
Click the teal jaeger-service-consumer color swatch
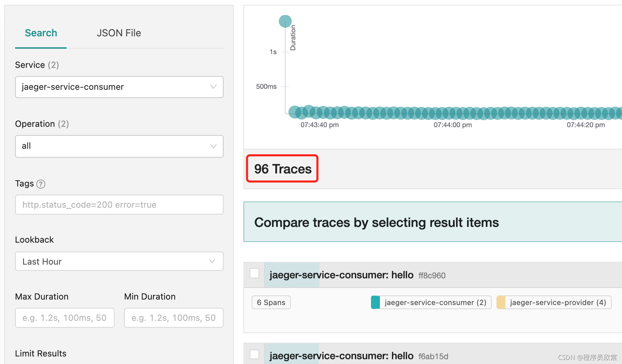click(375, 302)
